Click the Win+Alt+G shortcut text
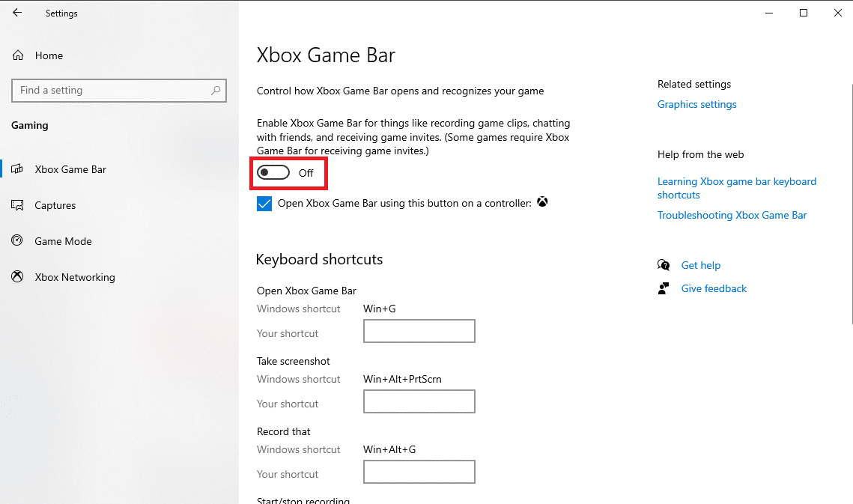853x504 pixels. [x=389, y=449]
